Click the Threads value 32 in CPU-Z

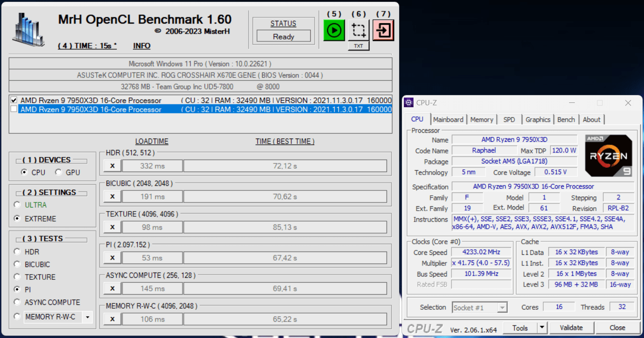[622, 307]
